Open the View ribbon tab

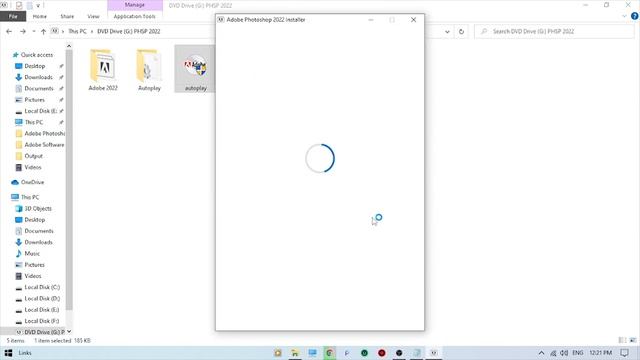pos(93,16)
